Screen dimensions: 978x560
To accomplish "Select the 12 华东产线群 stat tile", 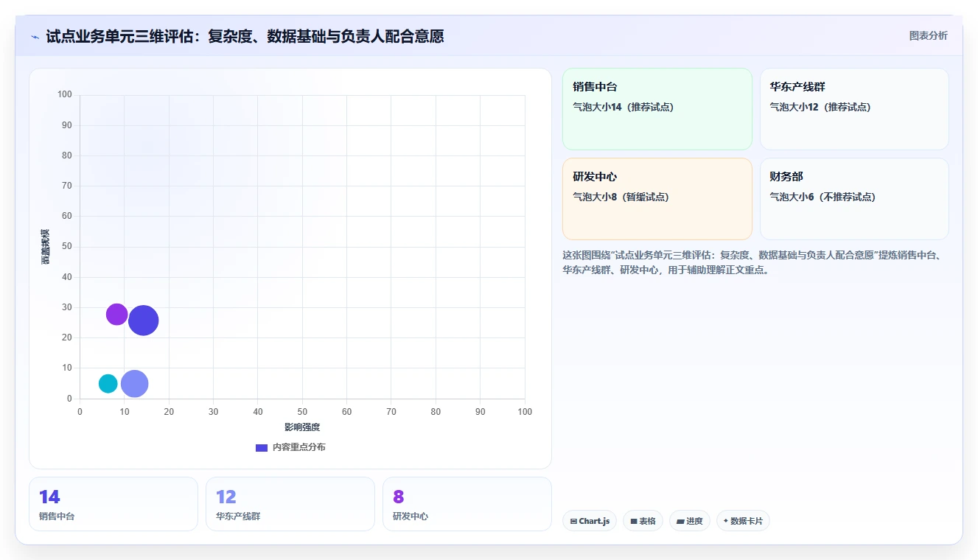I will click(290, 504).
